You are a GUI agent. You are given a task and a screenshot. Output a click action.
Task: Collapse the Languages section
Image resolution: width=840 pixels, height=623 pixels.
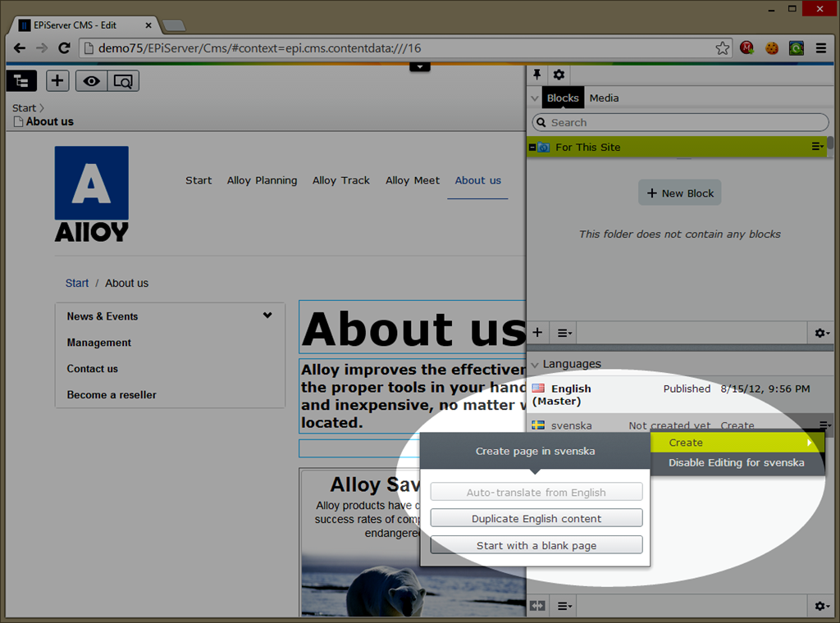point(535,364)
